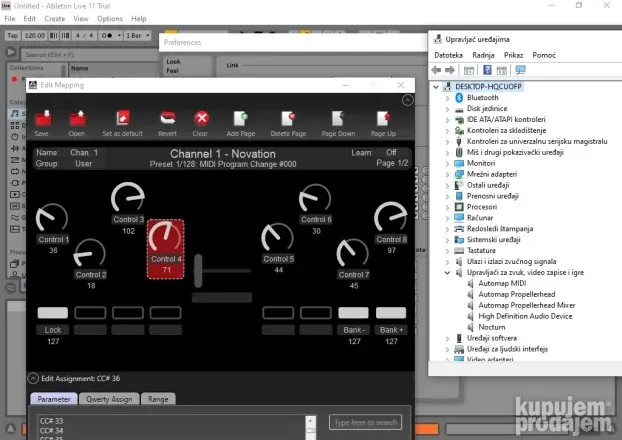This screenshot has height=440, width=622.
Task: Select the Control 2 knob
Action: (90, 254)
